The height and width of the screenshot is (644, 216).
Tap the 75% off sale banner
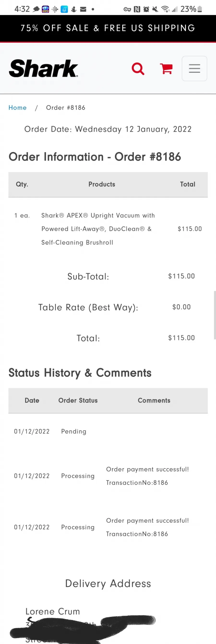108,28
